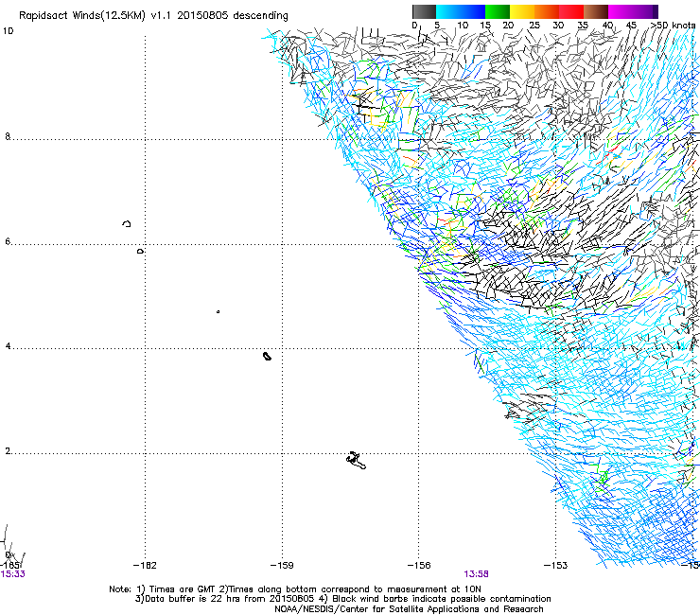The image size is (700, 615).
Task: Click the magenta-purple 40-50 knots legend swatch
Action: pos(633,11)
